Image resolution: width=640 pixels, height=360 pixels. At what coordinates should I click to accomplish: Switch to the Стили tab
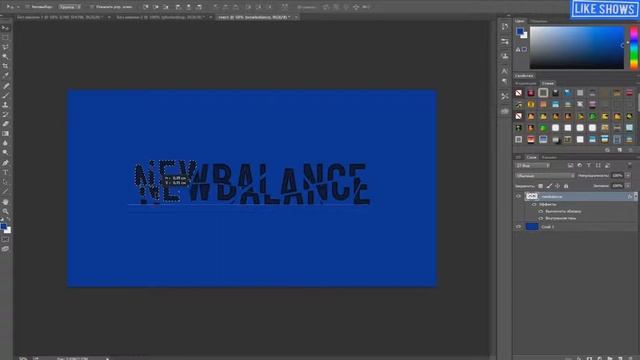pyautogui.click(x=548, y=83)
